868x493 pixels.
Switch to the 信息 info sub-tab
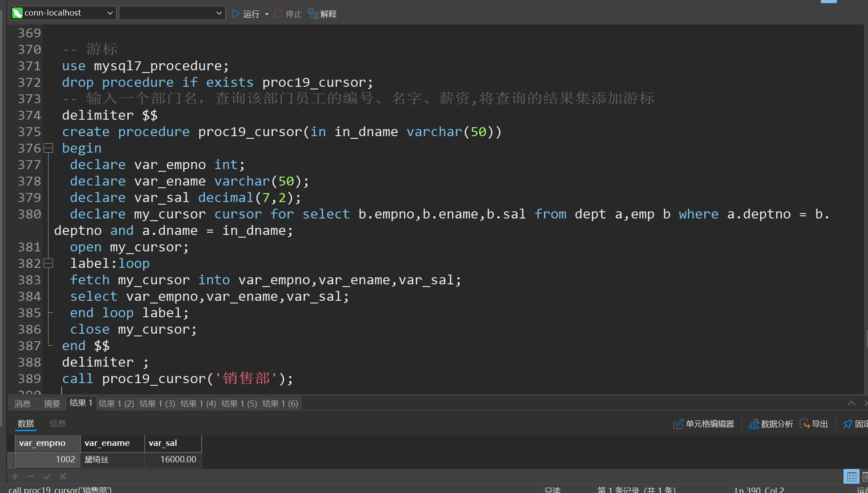(58, 424)
